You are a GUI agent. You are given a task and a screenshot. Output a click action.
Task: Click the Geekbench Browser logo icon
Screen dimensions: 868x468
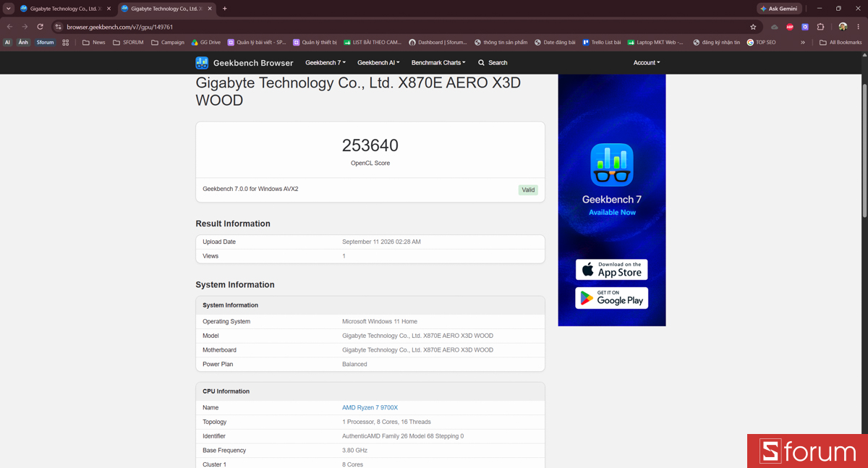[x=202, y=63]
